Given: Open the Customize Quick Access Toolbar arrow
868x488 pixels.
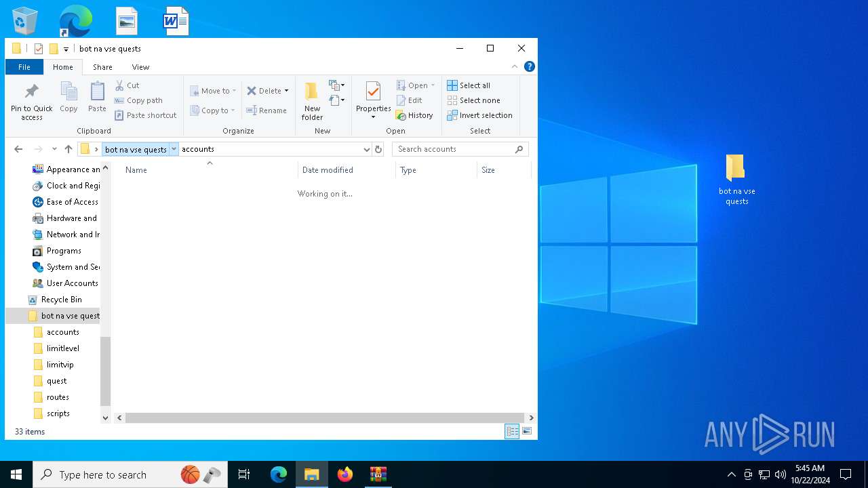Looking at the screenshot, I should pyautogui.click(x=66, y=49).
